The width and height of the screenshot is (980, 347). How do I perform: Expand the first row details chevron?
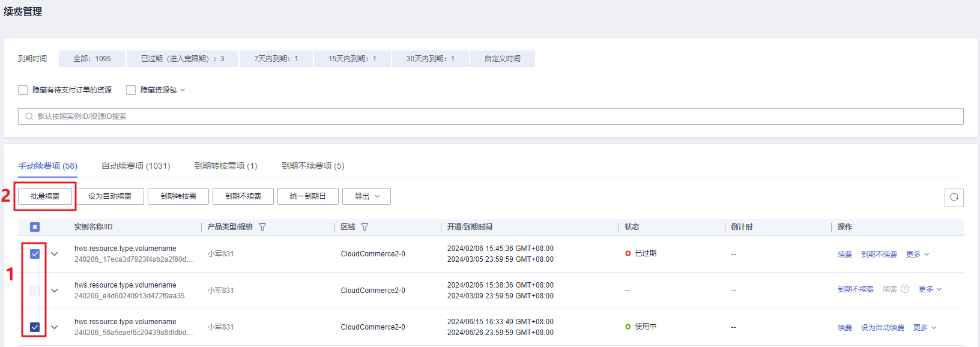[x=55, y=254]
